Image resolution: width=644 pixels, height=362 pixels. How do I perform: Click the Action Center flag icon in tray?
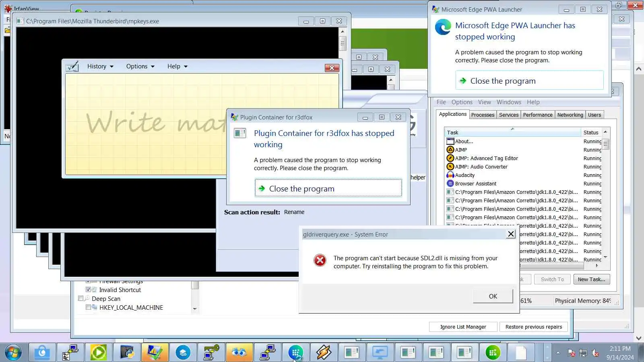click(571, 353)
